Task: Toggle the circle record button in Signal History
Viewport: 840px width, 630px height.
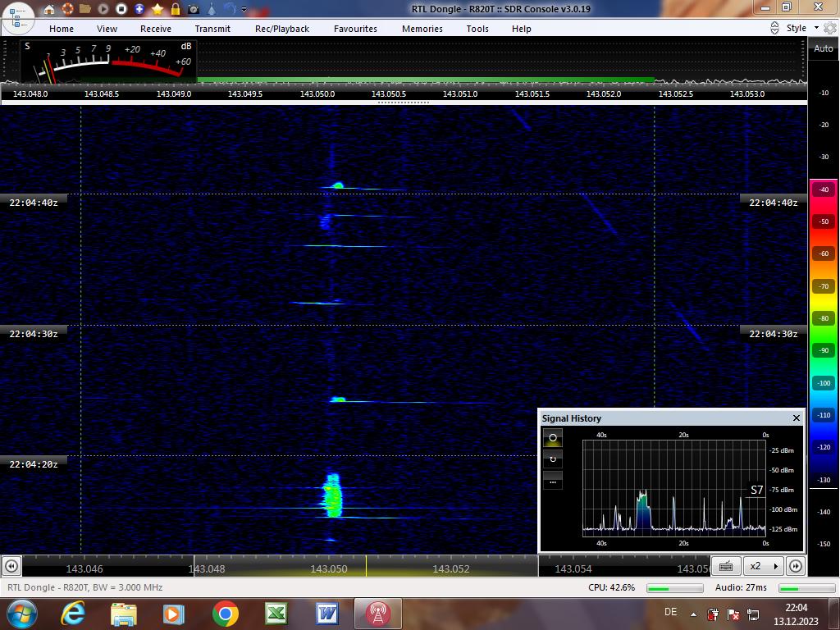Action: pos(553,438)
